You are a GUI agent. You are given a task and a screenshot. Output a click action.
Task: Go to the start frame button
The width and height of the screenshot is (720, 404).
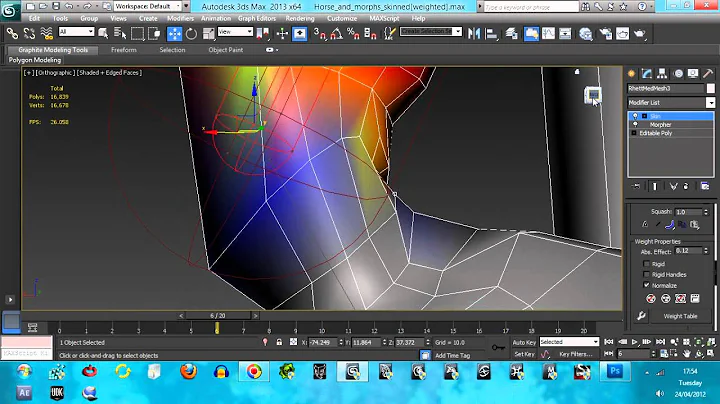608,342
